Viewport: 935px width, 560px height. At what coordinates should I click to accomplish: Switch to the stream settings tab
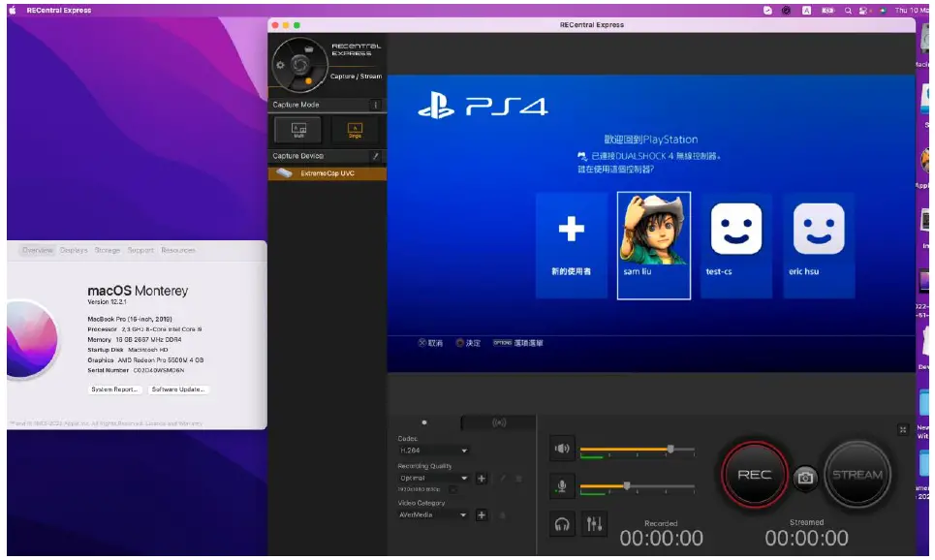(x=499, y=422)
